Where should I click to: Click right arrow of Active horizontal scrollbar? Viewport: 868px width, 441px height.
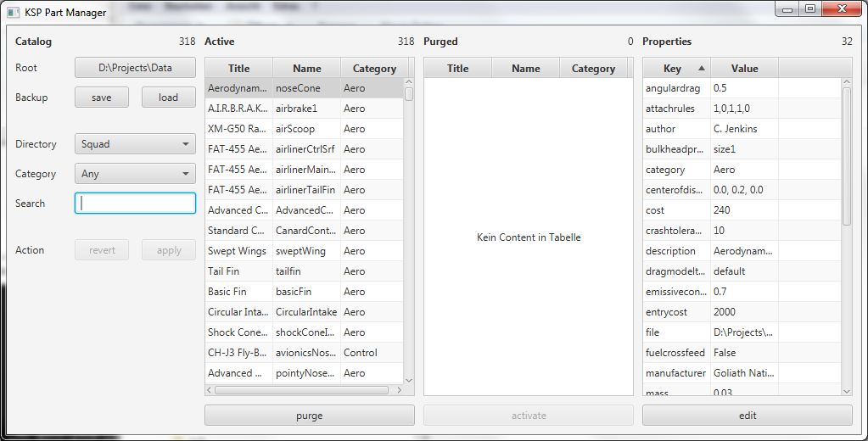pos(399,390)
